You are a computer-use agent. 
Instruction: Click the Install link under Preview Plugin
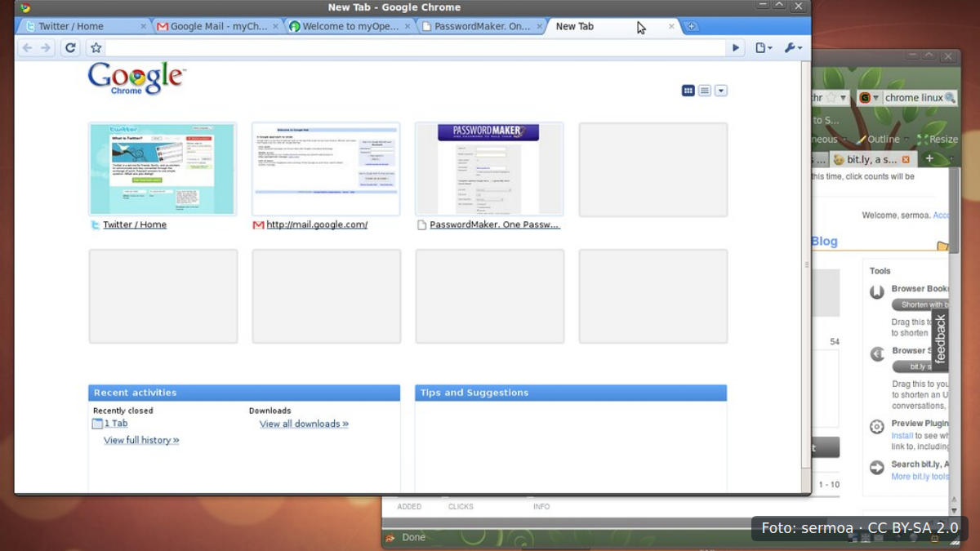(902, 436)
